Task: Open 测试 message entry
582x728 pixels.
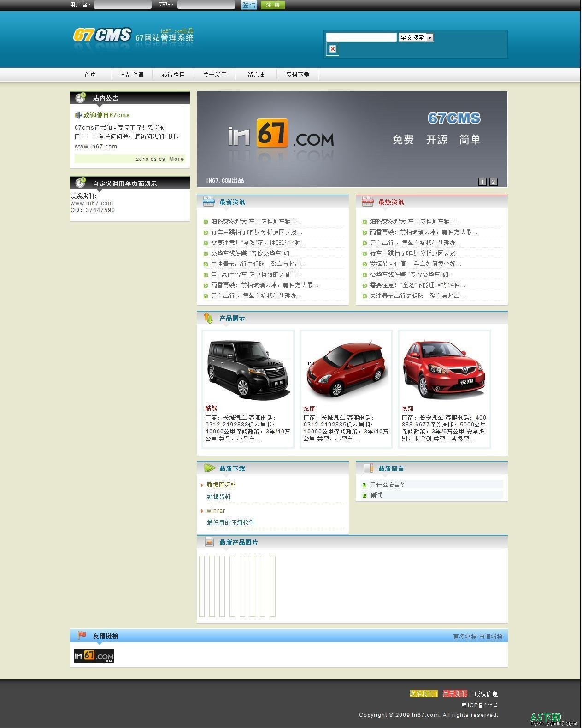Action: click(376, 495)
